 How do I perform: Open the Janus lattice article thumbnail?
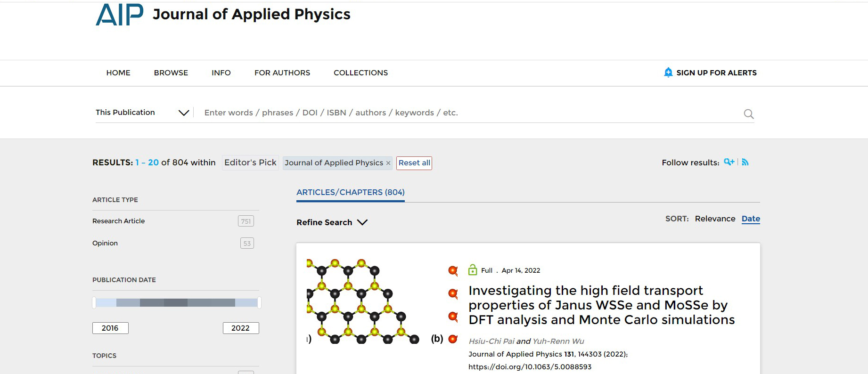(x=382, y=301)
